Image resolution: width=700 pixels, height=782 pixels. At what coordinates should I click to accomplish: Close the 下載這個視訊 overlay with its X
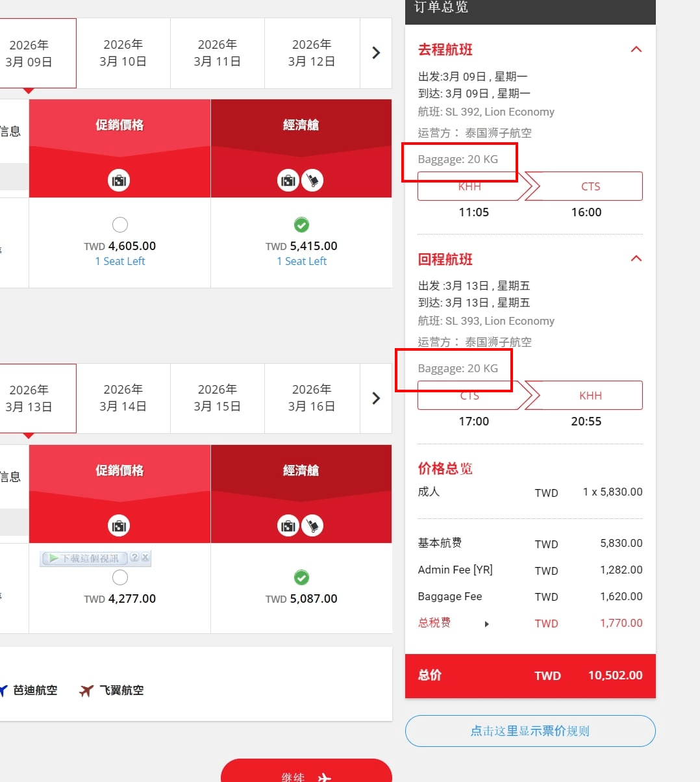point(145,557)
